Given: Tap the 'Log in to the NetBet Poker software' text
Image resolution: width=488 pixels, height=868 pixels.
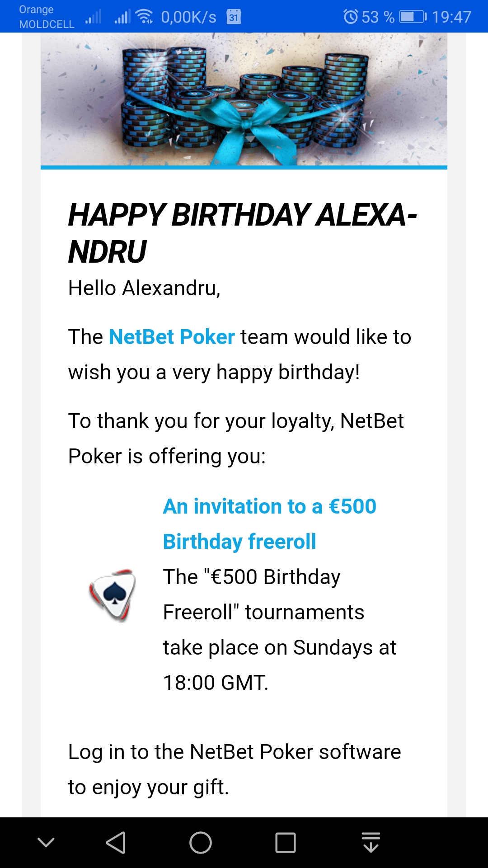Looking at the screenshot, I should click(x=235, y=752).
